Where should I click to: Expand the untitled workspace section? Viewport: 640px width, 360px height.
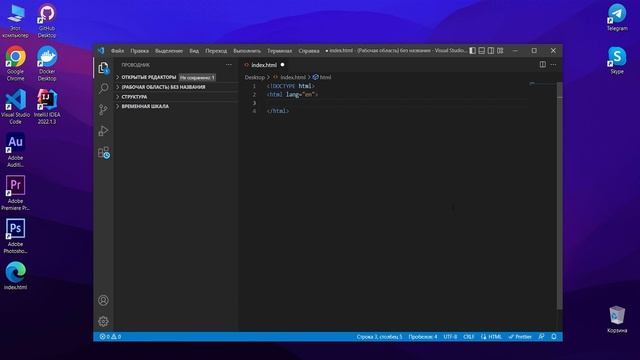176,87
